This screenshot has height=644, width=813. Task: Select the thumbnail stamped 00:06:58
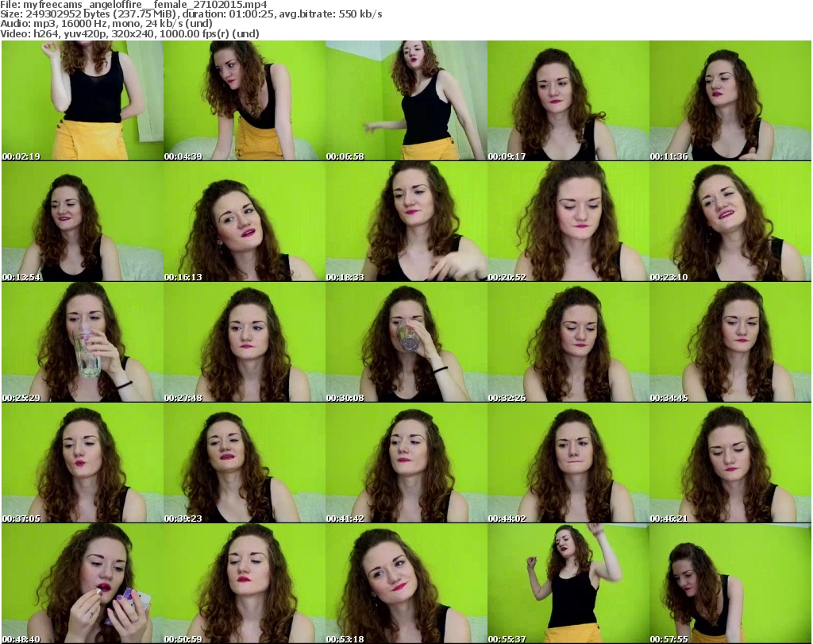click(406, 101)
